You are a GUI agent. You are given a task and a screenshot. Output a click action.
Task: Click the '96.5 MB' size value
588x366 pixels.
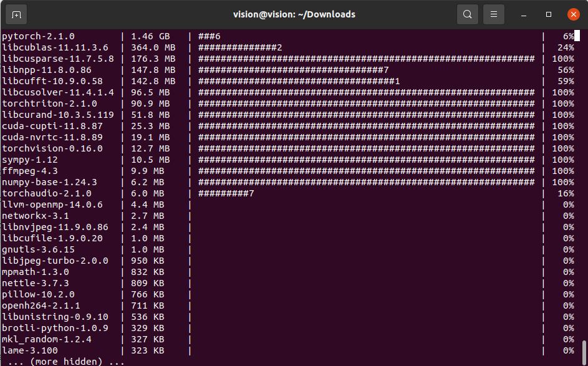[x=150, y=93]
